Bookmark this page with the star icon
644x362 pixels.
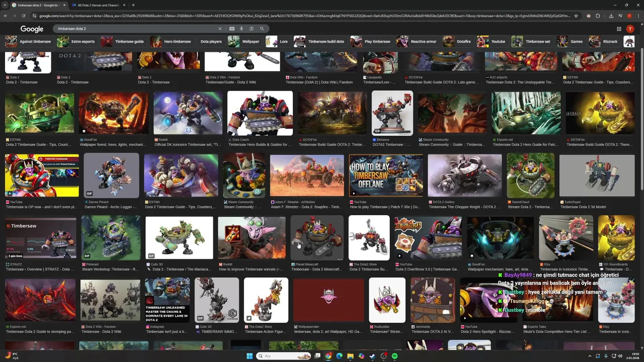pyautogui.click(x=576, y=16)
